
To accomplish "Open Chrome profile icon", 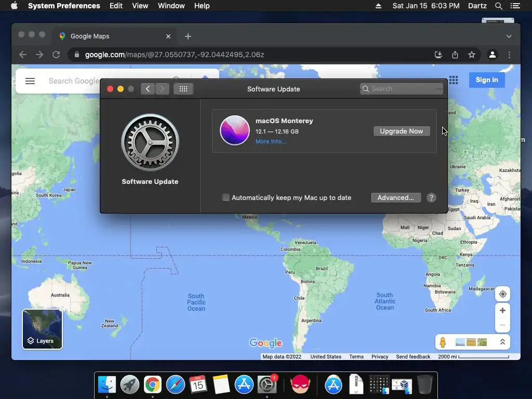I will (493, 55).
